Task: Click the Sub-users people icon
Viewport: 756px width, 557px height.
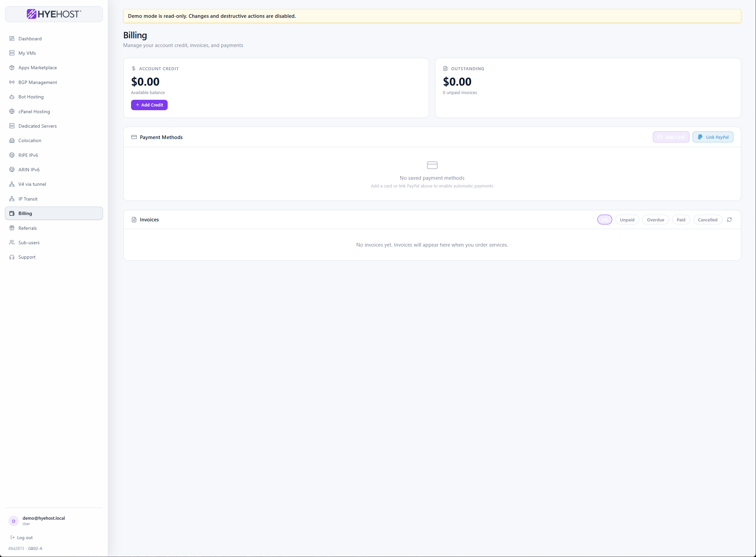Action: [x=12, y=243]
